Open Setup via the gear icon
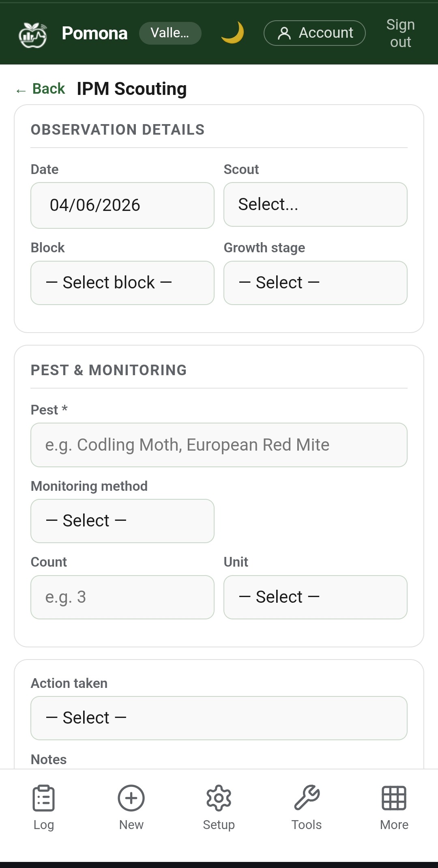 coord(219,798)
